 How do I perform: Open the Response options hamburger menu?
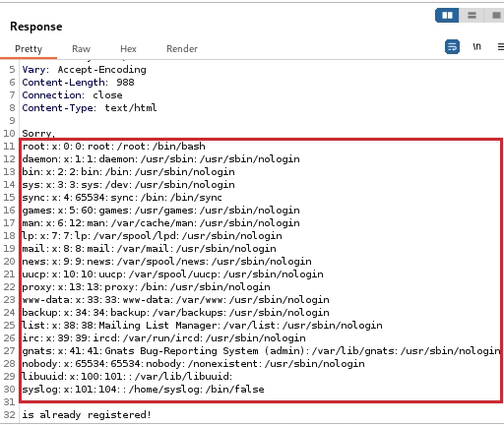coord(501,47)
